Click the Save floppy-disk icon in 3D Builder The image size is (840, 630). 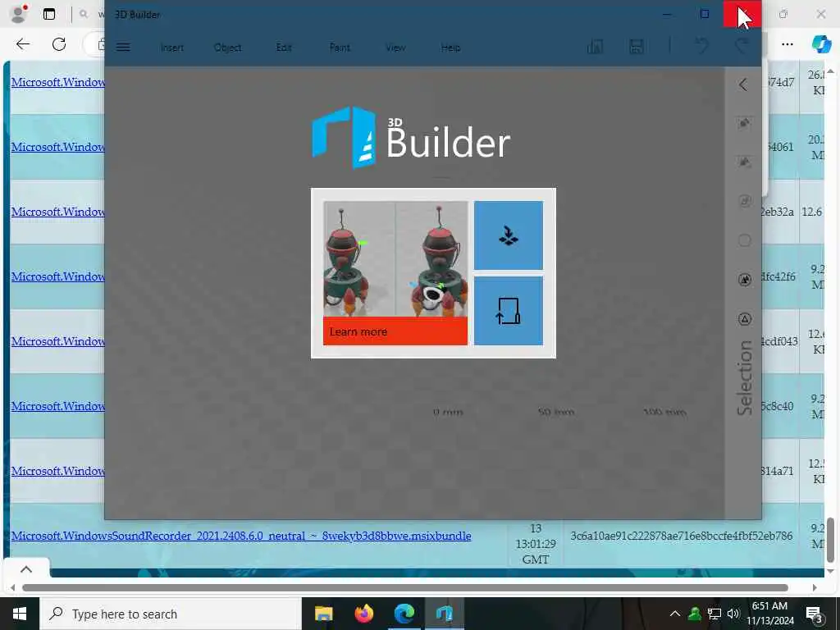click(636, 47)
